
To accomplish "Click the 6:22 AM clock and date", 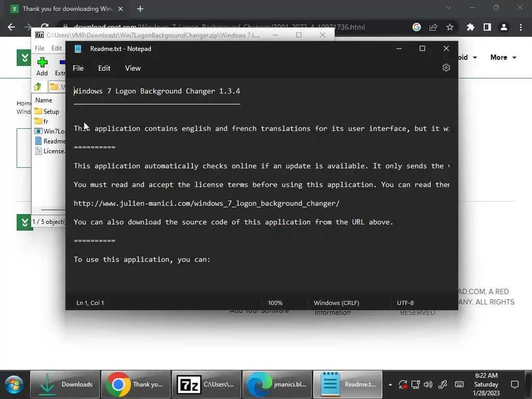I will (486, 384).
